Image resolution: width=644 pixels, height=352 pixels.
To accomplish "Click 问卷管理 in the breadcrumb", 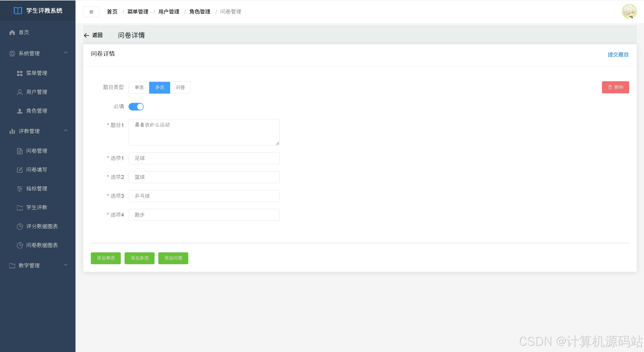I will (x=231, y=12).
